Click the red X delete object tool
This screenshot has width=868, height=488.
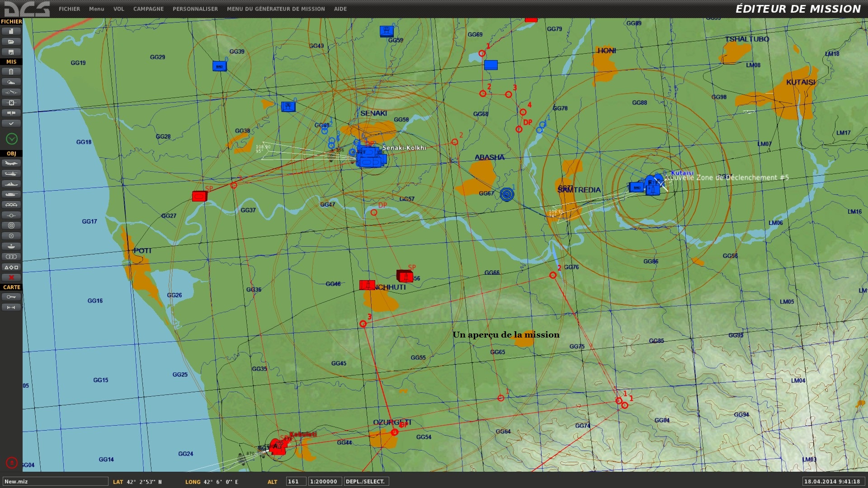11,277
